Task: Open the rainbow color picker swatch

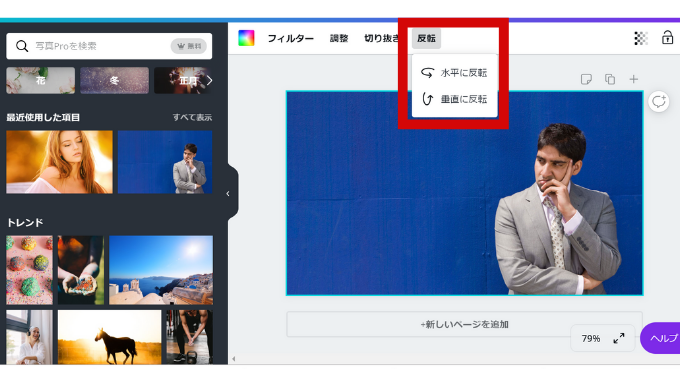Action: tap(246, 38)
